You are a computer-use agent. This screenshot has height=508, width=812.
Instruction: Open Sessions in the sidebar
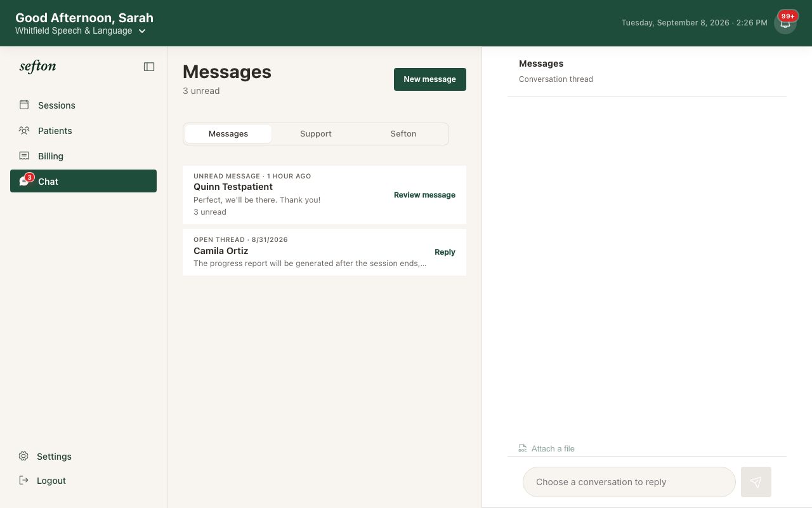click(83, 105)
